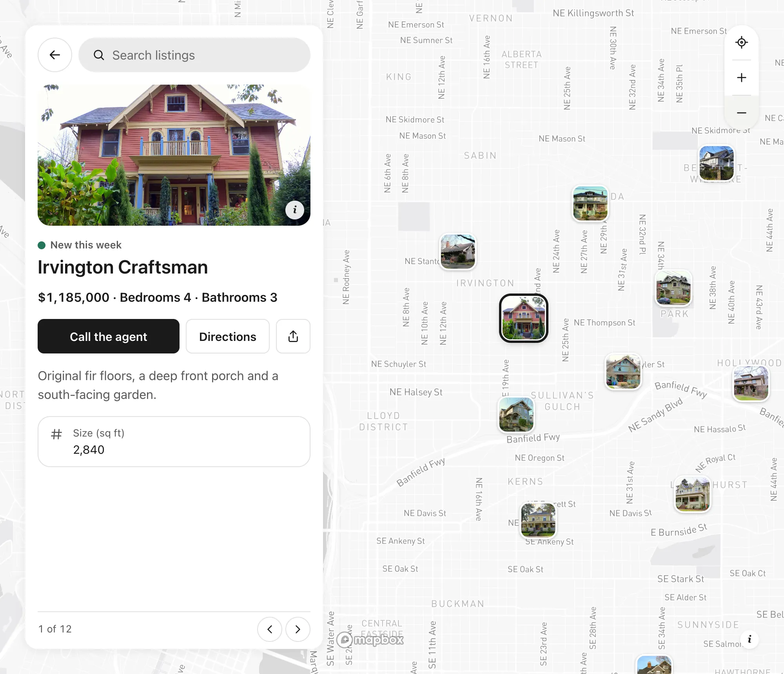Share this listing via the share icon

pyautogui.click(x=293, y=336)
